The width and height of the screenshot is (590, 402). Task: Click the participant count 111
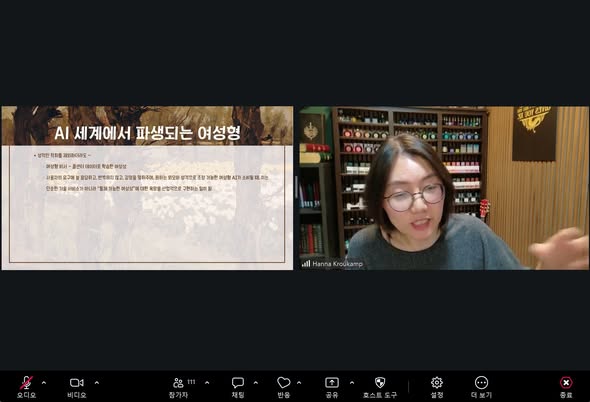(191, 382)
